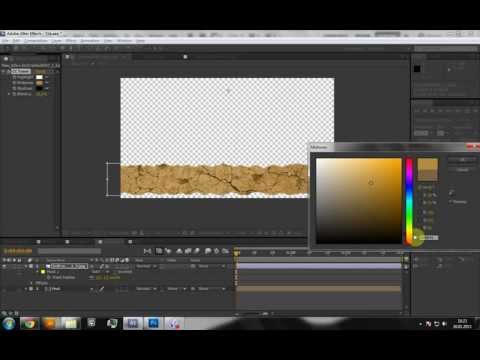Click the hex color value field
Viewport: 480px width, 360px height.
coord(429,238)
